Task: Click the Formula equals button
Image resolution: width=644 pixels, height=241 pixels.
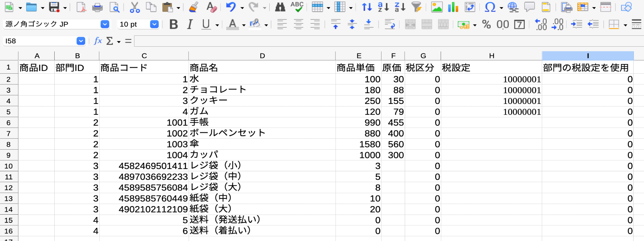Action: coord(128,41)
